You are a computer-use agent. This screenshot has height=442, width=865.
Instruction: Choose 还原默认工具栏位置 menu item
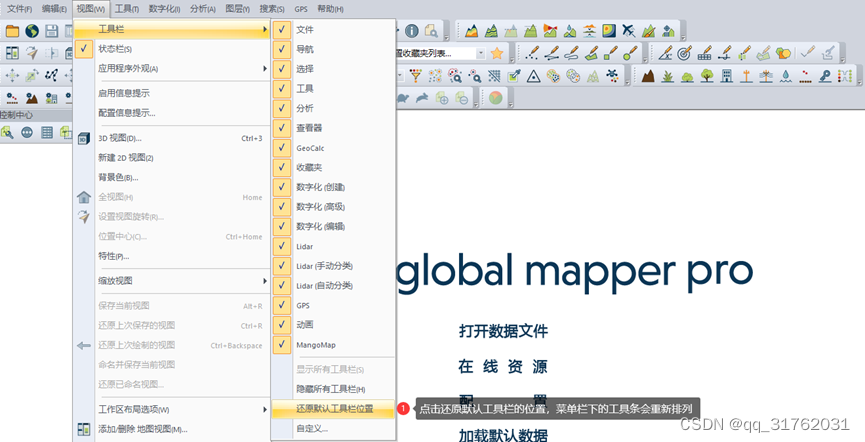click(333, 409)
